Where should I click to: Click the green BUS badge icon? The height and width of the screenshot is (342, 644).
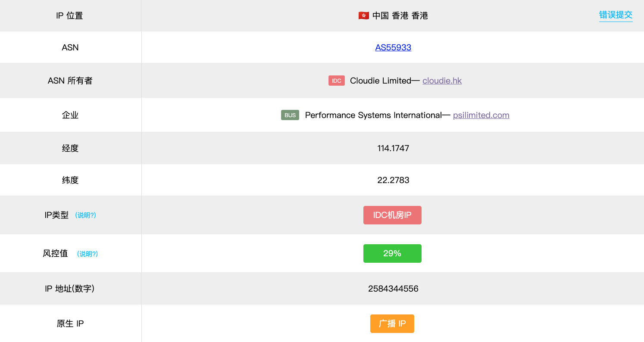click(x=290, y=115)
